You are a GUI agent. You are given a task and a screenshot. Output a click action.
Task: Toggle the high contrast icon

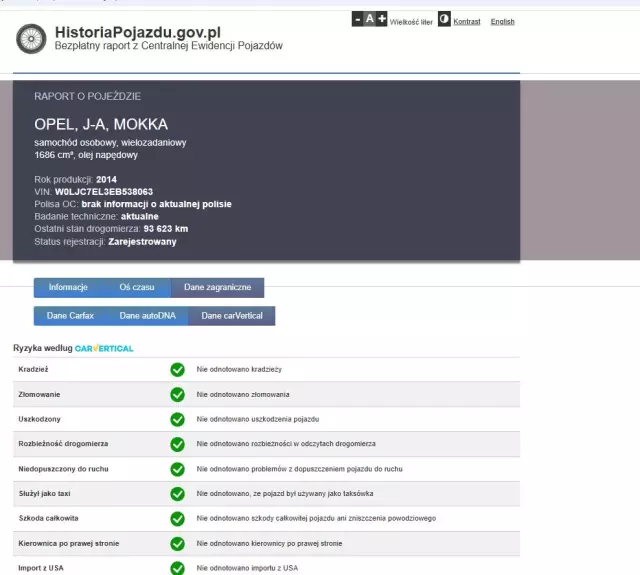point(444,20)
